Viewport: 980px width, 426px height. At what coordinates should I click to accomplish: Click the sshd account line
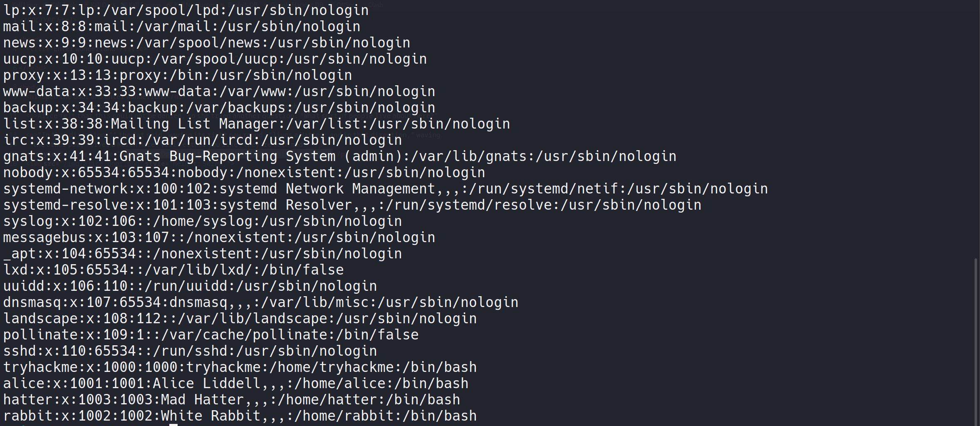(190, 351)
